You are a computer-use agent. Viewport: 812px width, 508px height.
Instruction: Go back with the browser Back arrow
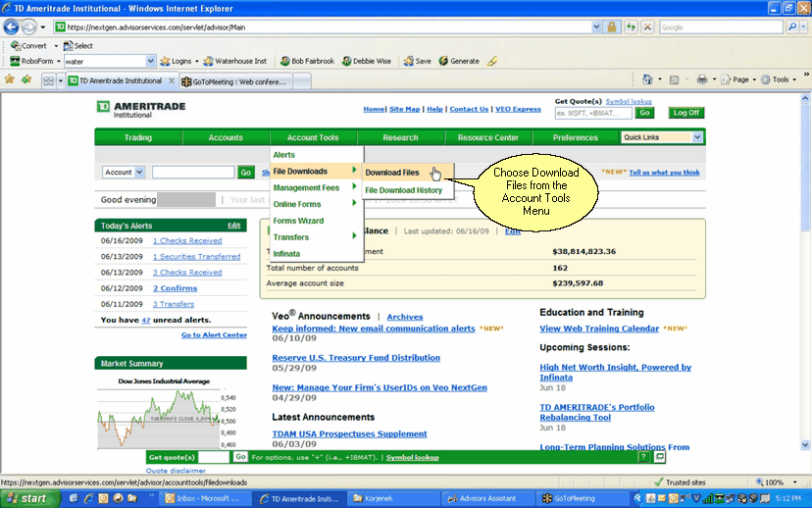pos(12,26)
